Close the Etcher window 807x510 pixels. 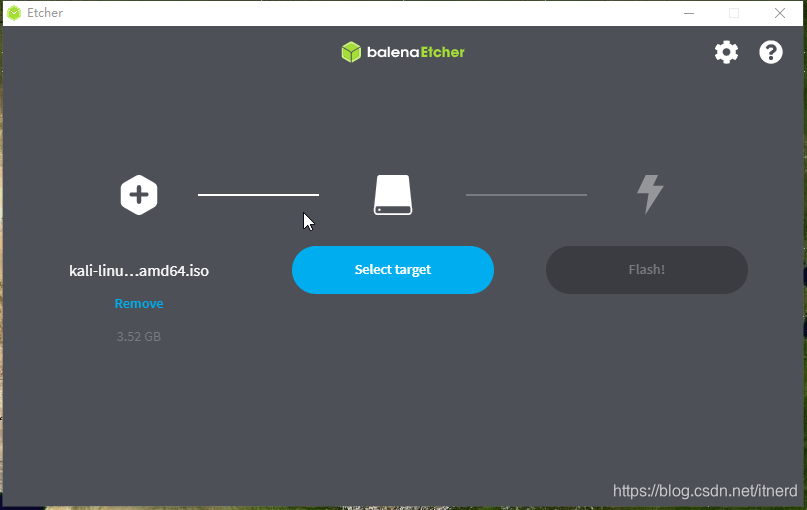point(780,13)
